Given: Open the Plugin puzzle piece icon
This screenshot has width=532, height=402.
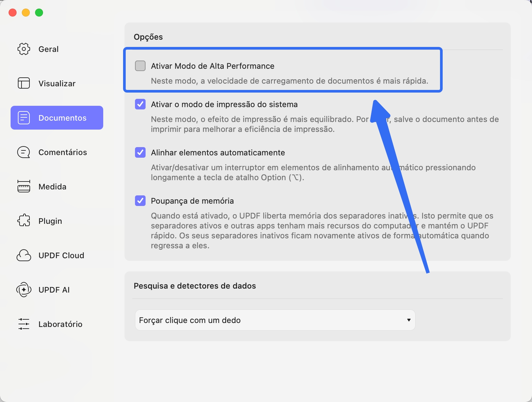Looking at the screenshot, I should pyautogui.click(x=24, y=221).
